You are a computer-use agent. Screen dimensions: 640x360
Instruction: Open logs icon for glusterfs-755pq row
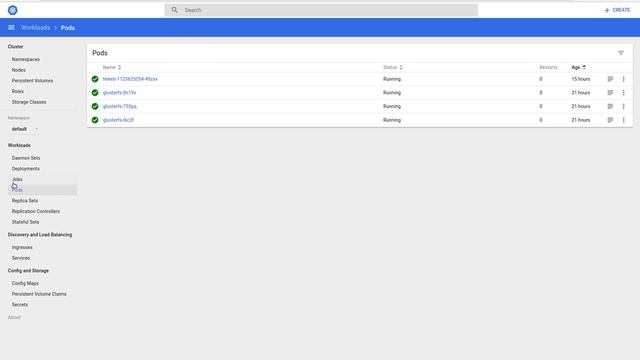(x=610, y=107)
